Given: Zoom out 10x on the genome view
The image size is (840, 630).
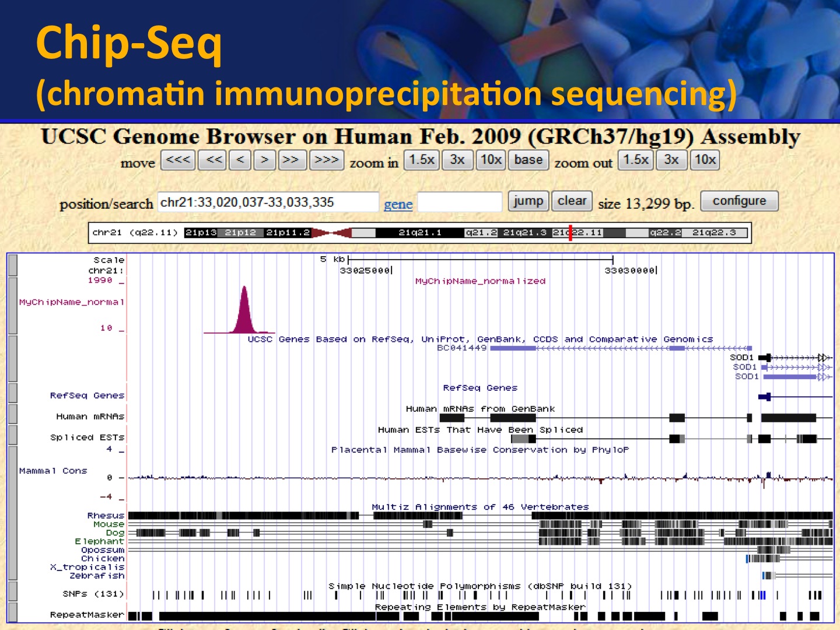Looking at the screenshot, I should tap(705, 160).
